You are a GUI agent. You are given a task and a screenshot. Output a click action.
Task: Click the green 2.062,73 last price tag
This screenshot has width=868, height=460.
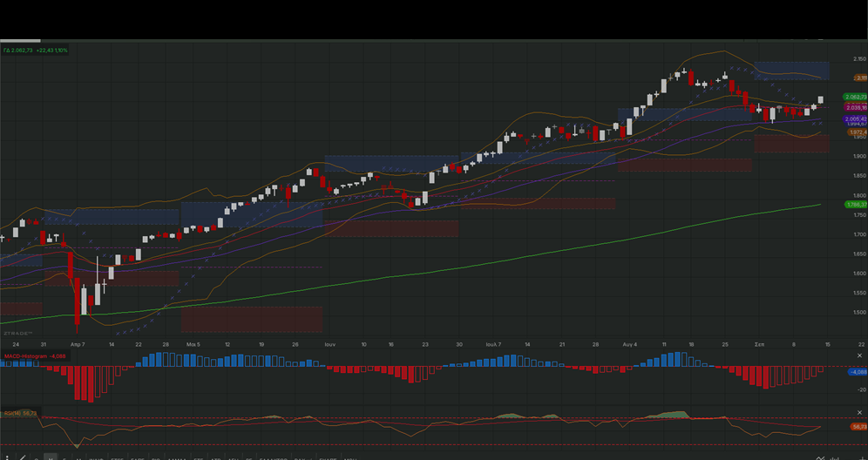pyautogui.click(x=856, y=97)
